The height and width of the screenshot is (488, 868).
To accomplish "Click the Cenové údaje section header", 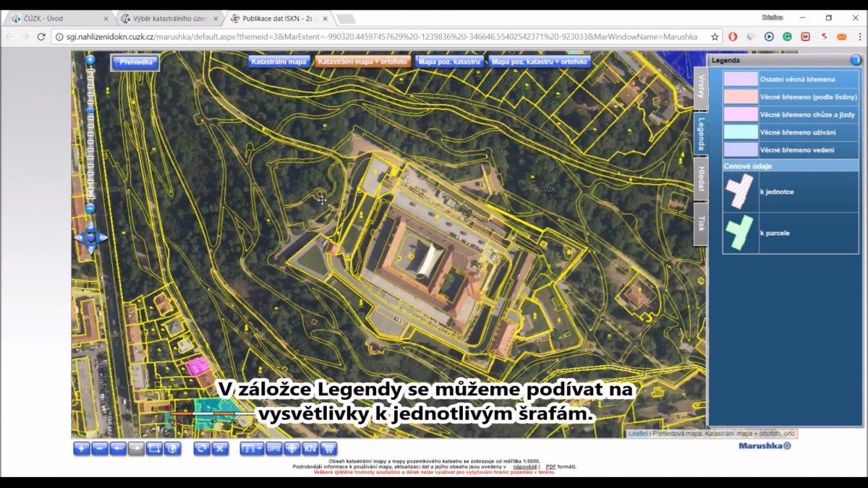I will (x=791, y=166).
